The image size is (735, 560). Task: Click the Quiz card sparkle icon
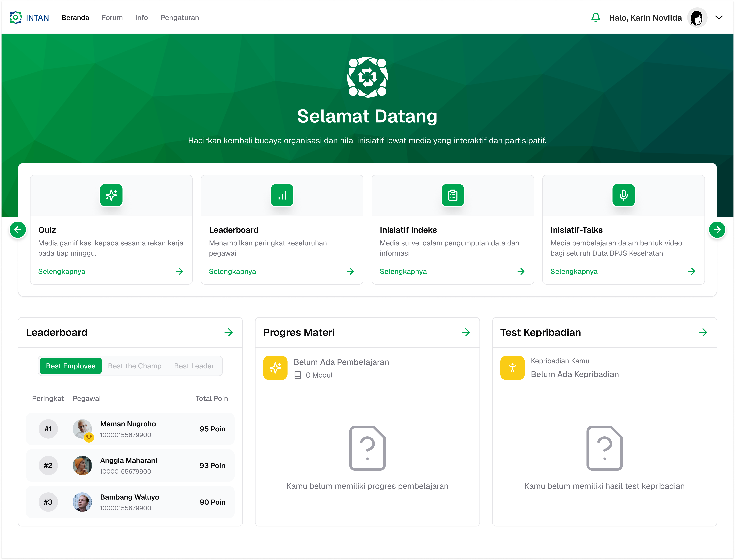point(111,195)
